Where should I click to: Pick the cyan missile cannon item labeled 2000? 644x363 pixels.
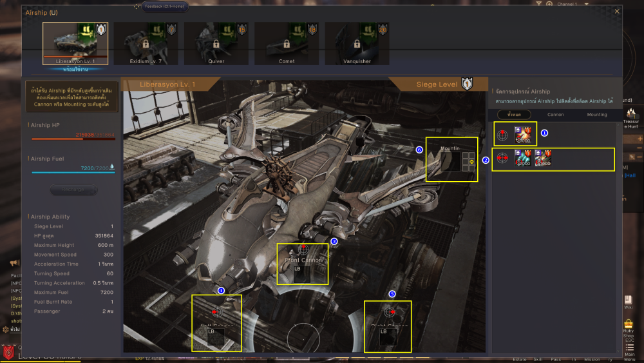click(x=522, y=158)
